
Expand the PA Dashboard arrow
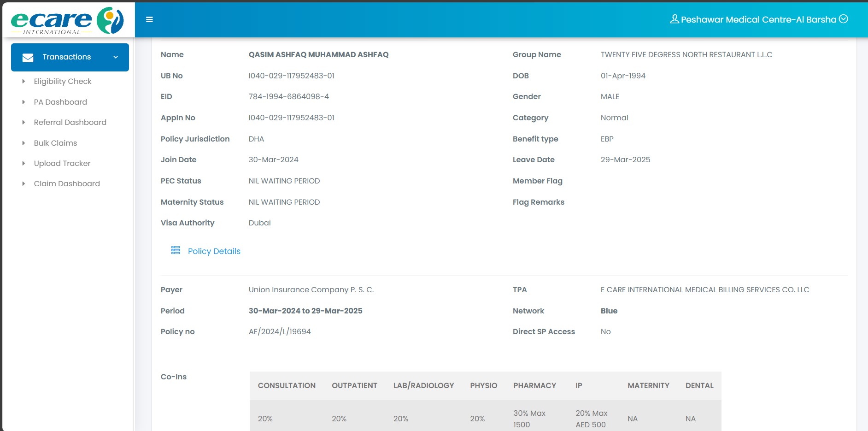coord(23,102)
